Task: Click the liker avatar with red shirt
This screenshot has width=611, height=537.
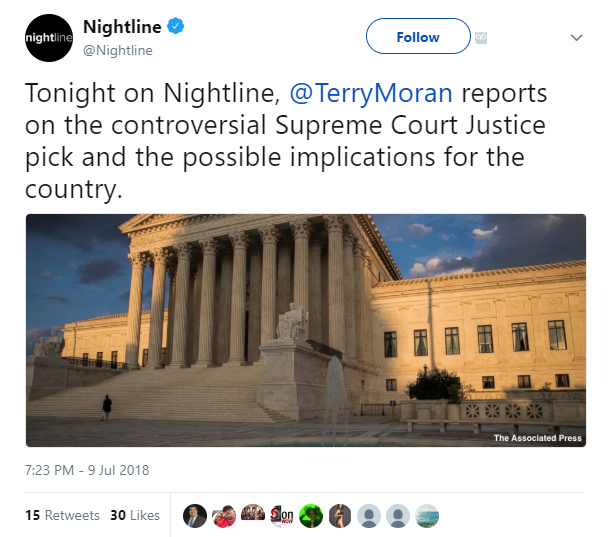Action: tap(224, 516)
